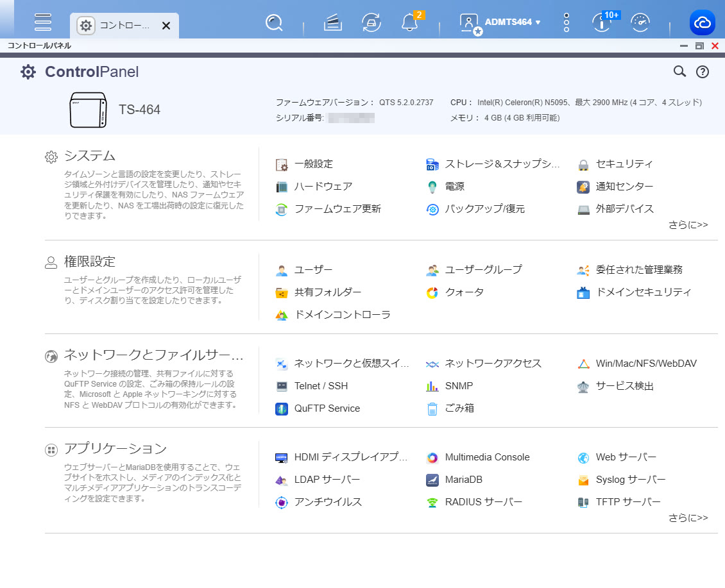Open the external devices icon in top bar
This screenshot has height=588, width=725.
tap(371, 22)
